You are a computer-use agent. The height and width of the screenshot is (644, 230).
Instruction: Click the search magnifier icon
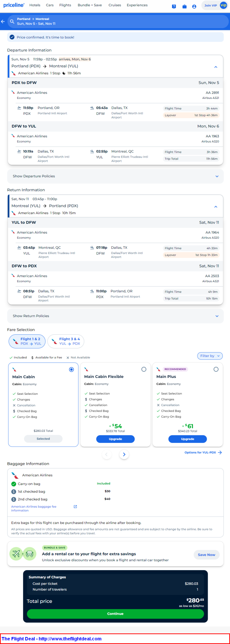tap(12, 21)
